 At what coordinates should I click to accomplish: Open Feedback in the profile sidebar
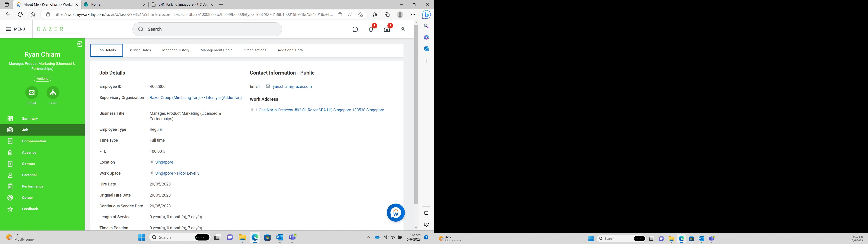point(42,209)
